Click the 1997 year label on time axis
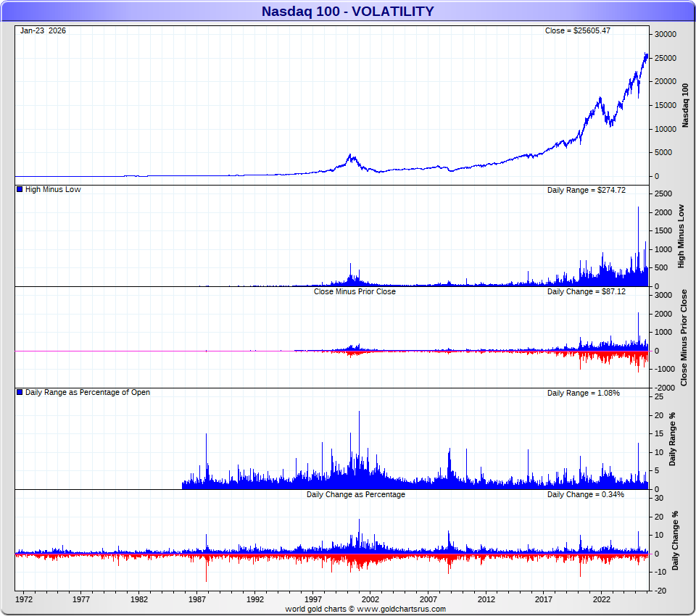The height and width of the screenshot is (616, 696). pos(313,599)
